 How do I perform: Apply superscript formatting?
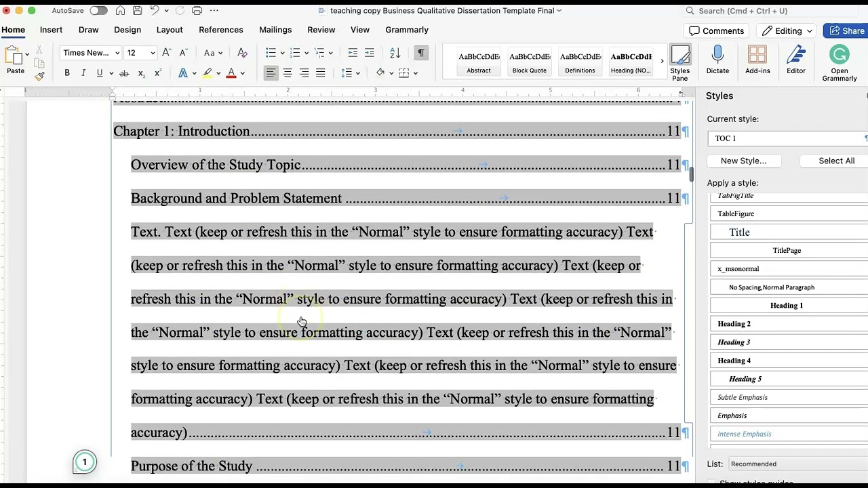pos(158,73)
